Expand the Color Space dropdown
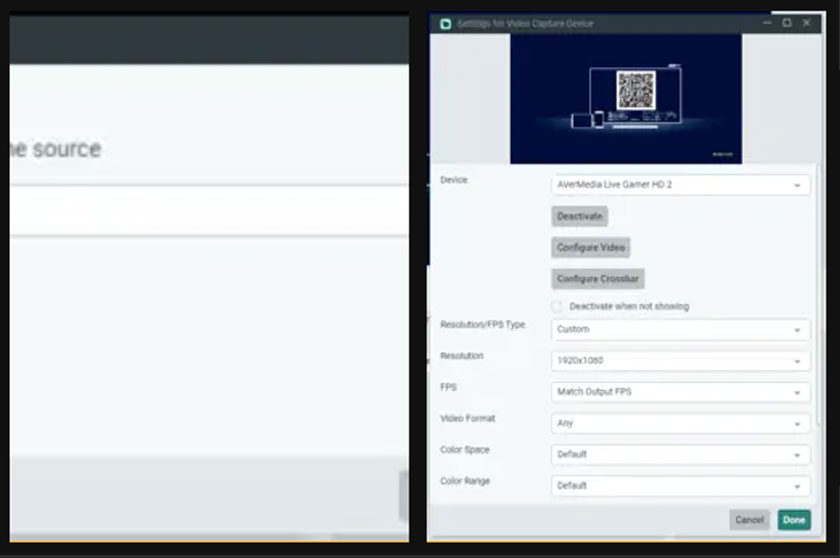Image resolution: width=840 pixels, height=558 pixels. pos(680,454)
